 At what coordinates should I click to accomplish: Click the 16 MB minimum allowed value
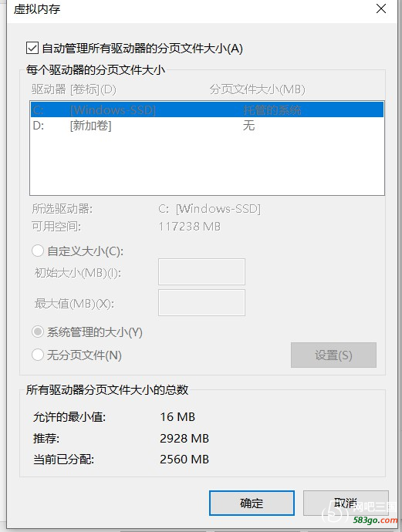click(177, 416)
